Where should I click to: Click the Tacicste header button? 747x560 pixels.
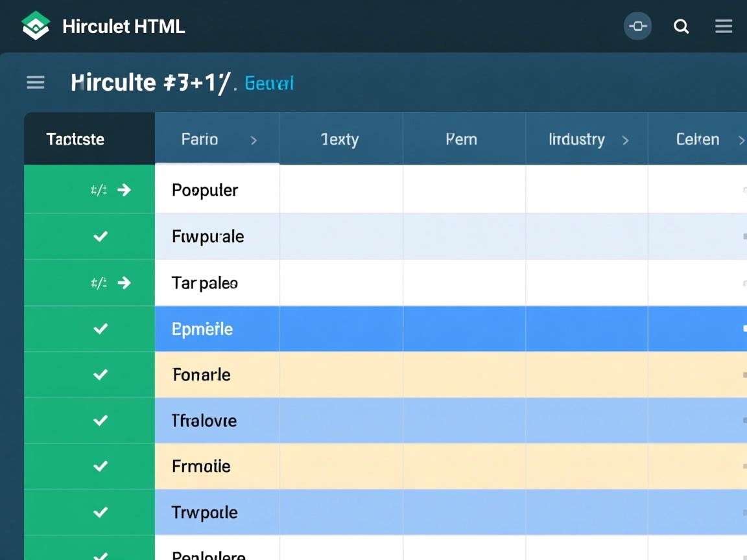coord(75,139)
